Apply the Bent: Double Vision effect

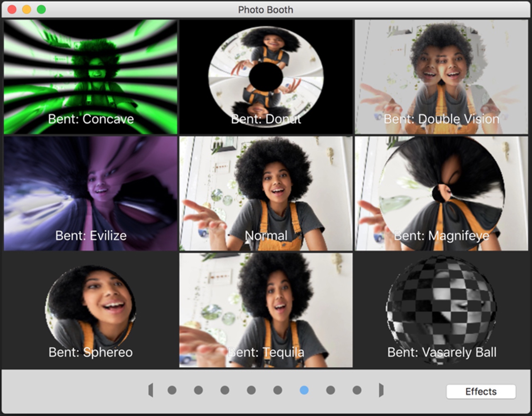pyautogui.click(x=441, y=77)
